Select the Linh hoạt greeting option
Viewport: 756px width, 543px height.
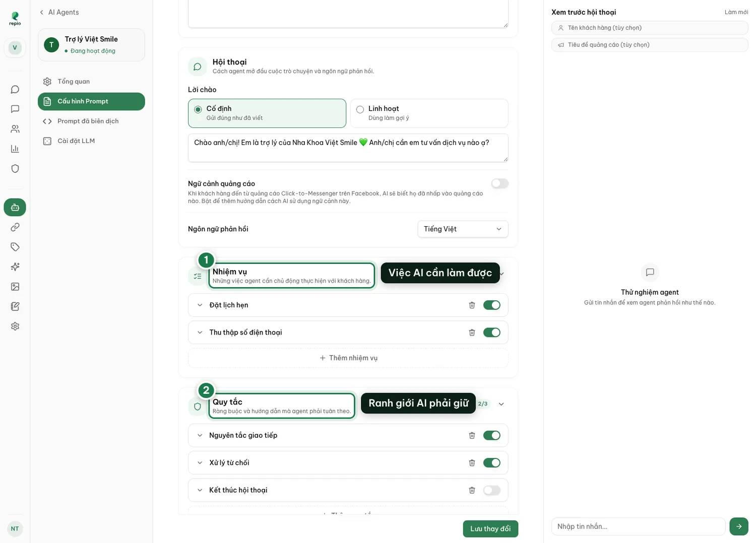pos(429,113)
